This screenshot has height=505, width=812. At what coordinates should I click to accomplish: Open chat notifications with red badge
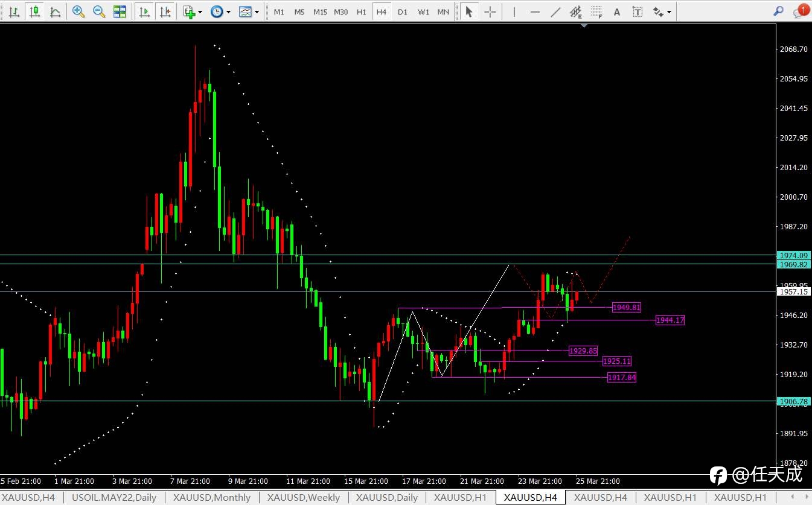801,11
